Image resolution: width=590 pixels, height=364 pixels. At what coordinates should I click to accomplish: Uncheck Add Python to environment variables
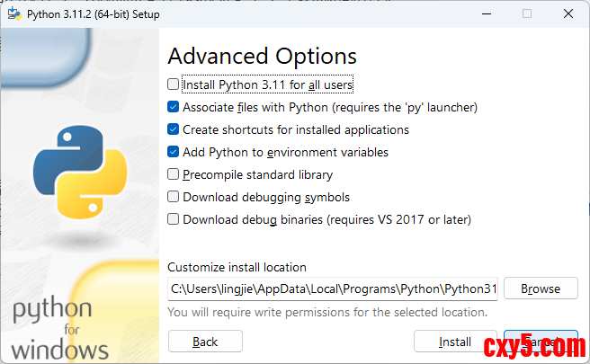(174, 152)
